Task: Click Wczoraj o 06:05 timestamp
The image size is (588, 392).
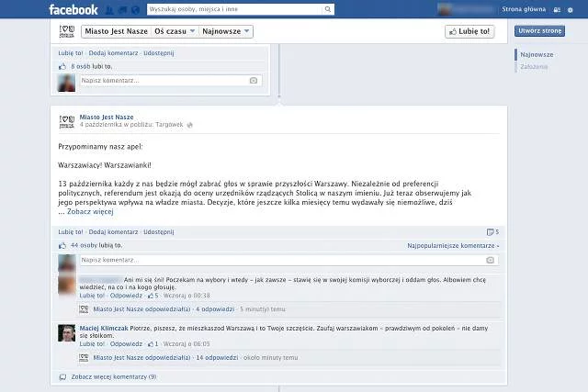Action: pos(187,344)
